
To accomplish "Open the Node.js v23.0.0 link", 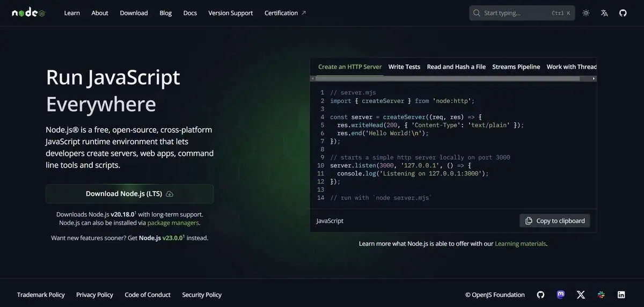I will [x=162, y=238].
